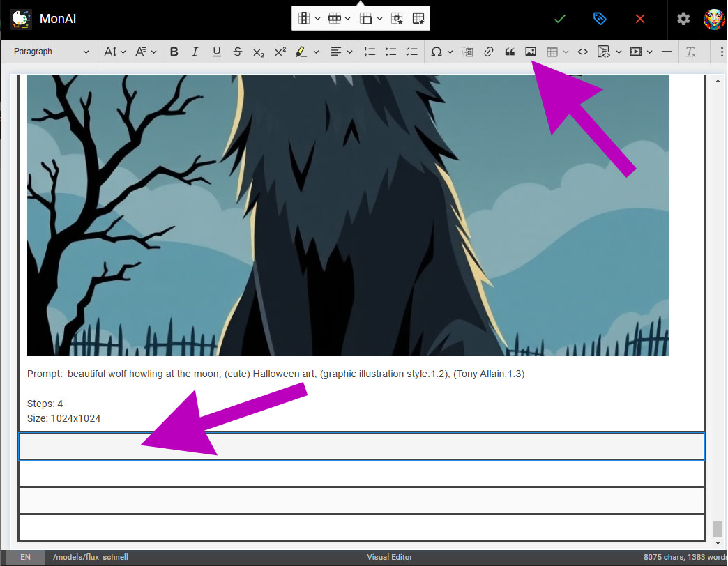
Task: Open the text alignment dropdown
Action: (341, 52)
